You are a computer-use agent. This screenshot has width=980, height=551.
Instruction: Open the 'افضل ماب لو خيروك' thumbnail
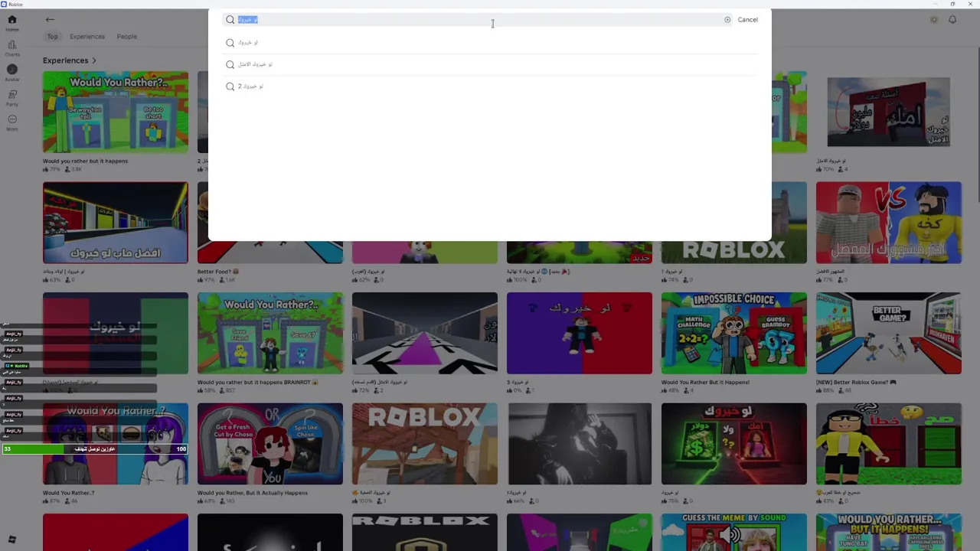[x=116, y=223]
